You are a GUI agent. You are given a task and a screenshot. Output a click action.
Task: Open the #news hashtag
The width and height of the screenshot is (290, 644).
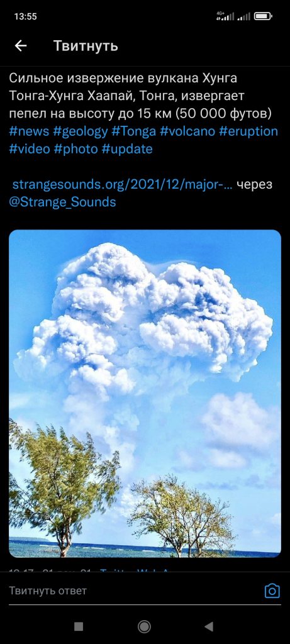(29, 131)
